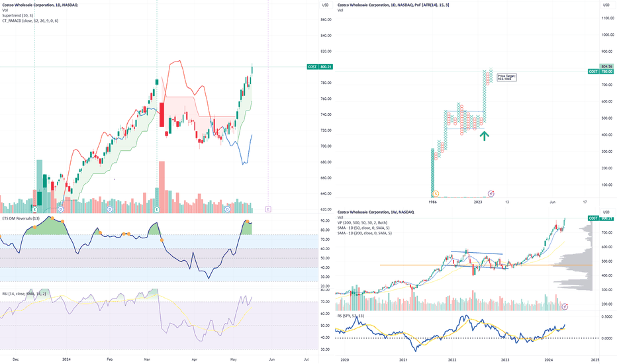
Task: Click the lightning news icon in weekly chart
Action: pos(565,306)
